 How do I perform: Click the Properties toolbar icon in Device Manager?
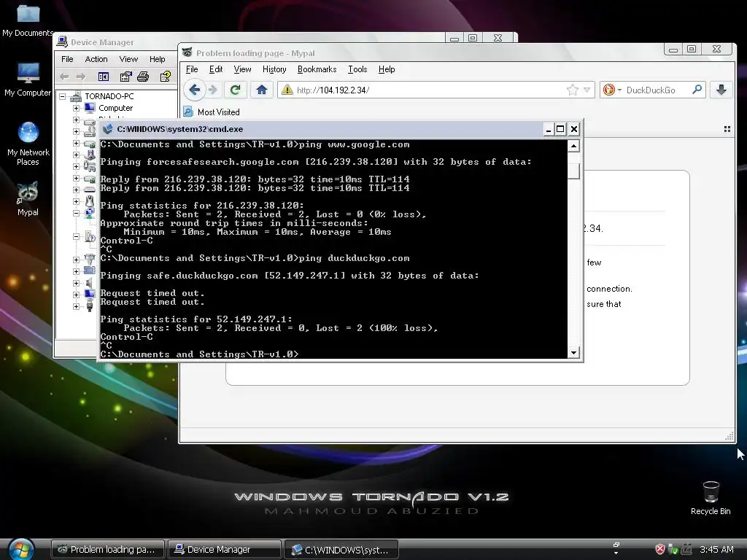tap(125, 77)
